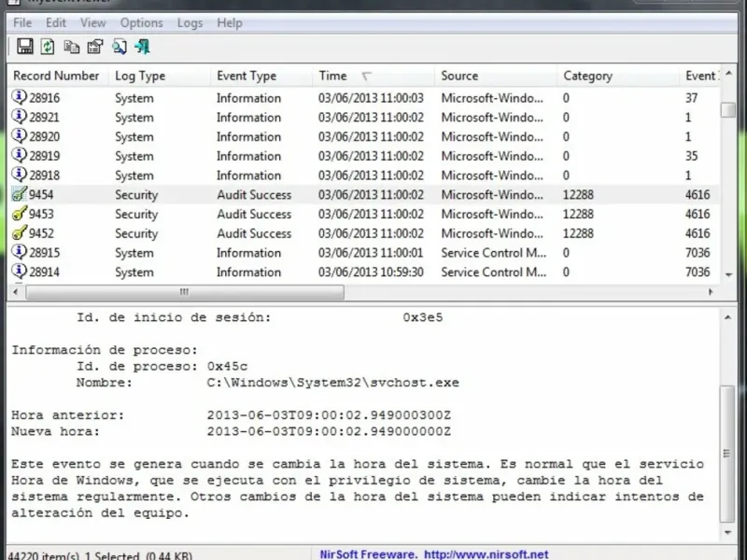Viewport: 747px width, 560px height.
Task: Select time 03/06/2013 10:59:30 cell
Action: [x=371, y=272]
